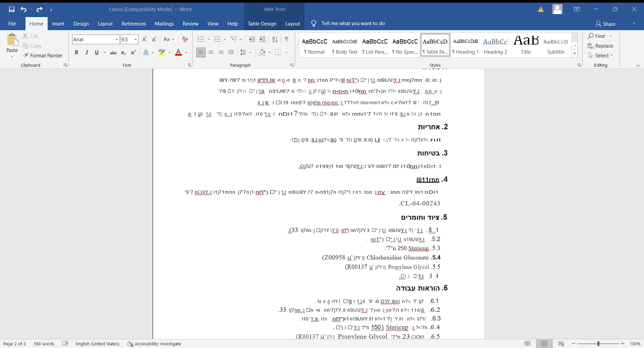Toggle underline formatting
Screen dimensions: 644x348
tap(97, 53)
